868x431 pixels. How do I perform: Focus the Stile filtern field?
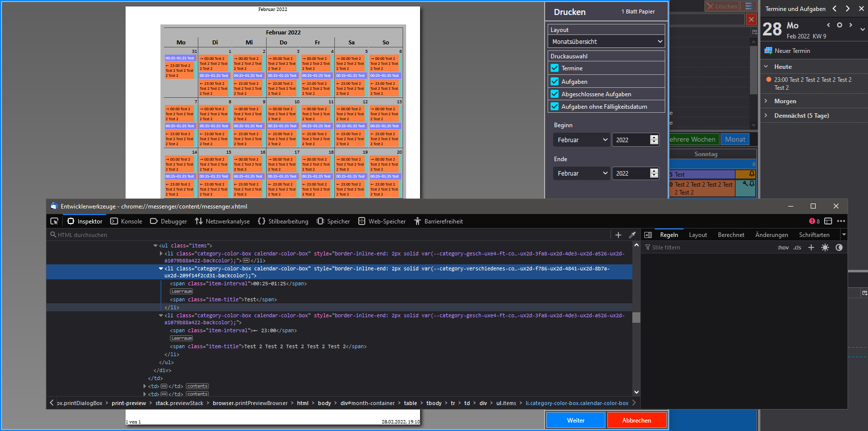pyautogui.click(x=708, y=247)
